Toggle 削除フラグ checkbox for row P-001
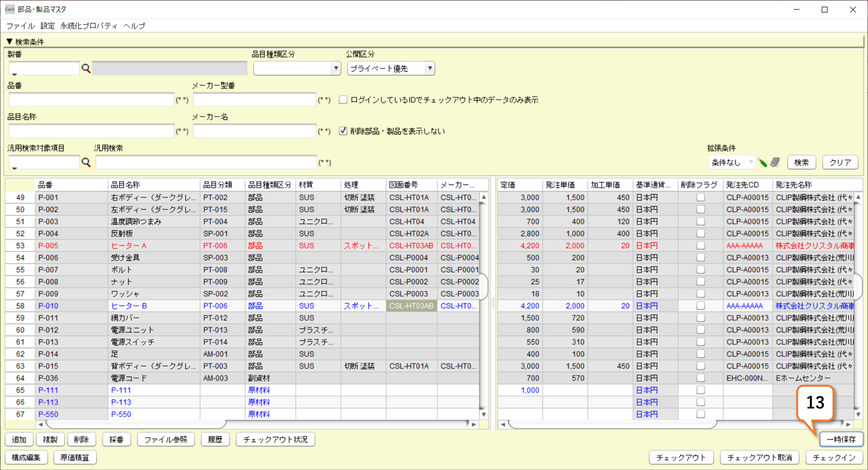Image resolution: width=868 pixels, height=470 pixels. [x=701, y=197]
